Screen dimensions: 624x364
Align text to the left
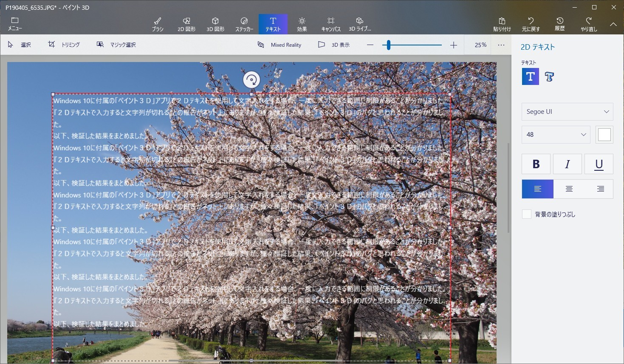[x=537, y=189]
